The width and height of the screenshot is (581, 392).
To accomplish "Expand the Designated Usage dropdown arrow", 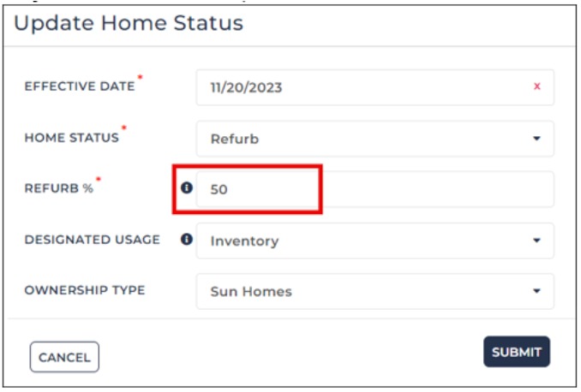I will click(x=536, y=241).
